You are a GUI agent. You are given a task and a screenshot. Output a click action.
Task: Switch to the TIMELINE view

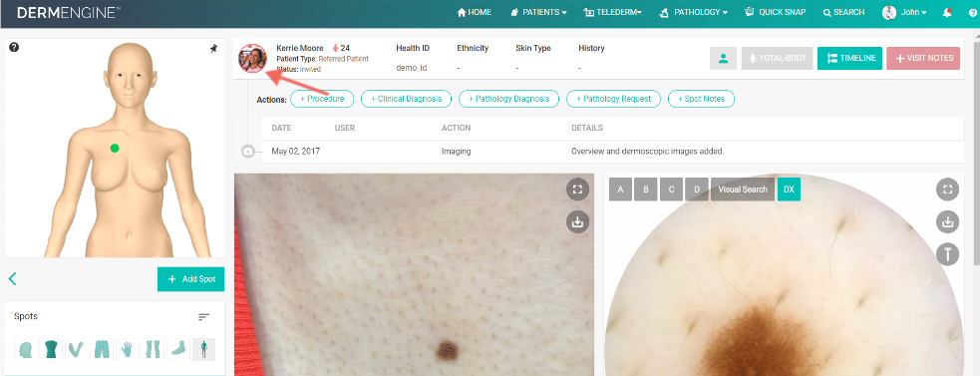click(850, 58)
